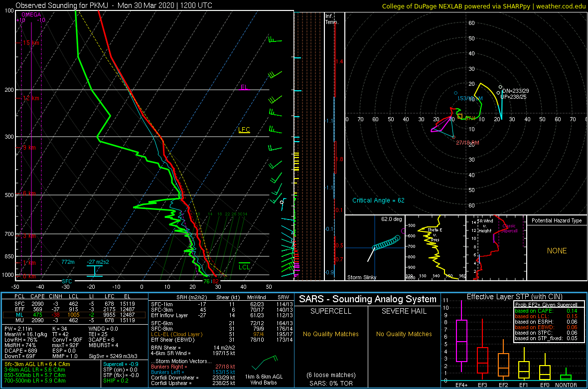Screen dimensions: 588x389
Task: Select the OMEGA label on the skew-T
Action: click(31, 14)
